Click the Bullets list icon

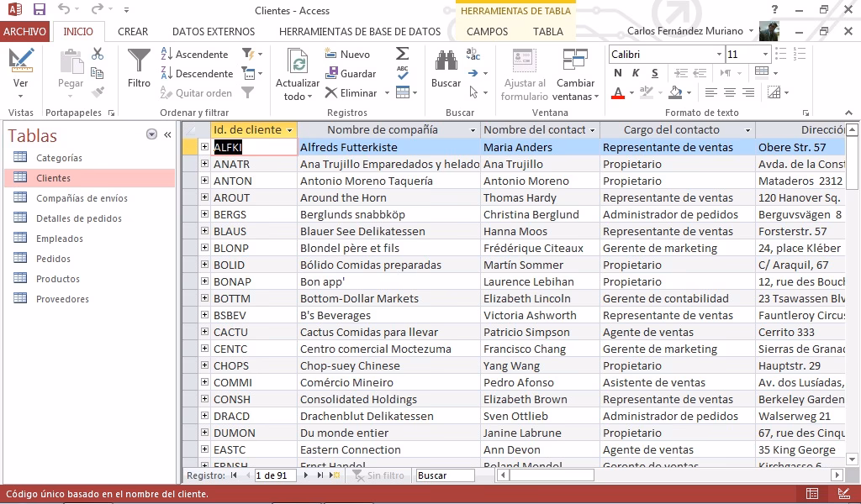coord(781,54)
